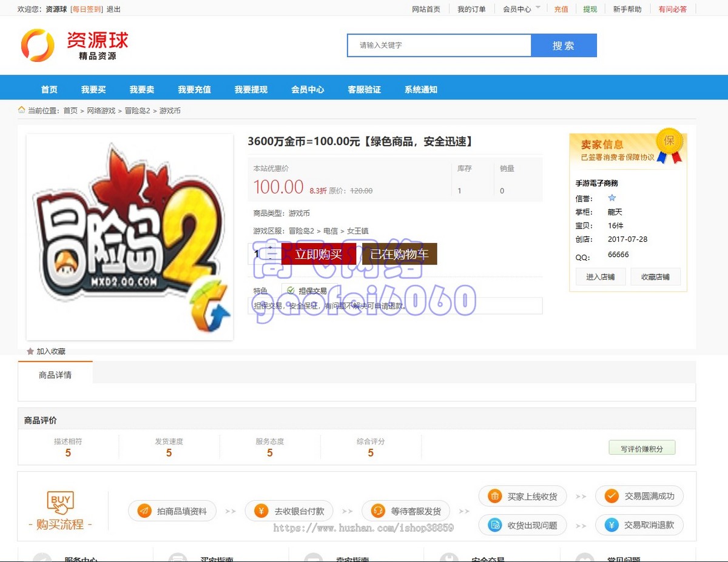Open 我要买 in the navigation bar

pos(93,89)
